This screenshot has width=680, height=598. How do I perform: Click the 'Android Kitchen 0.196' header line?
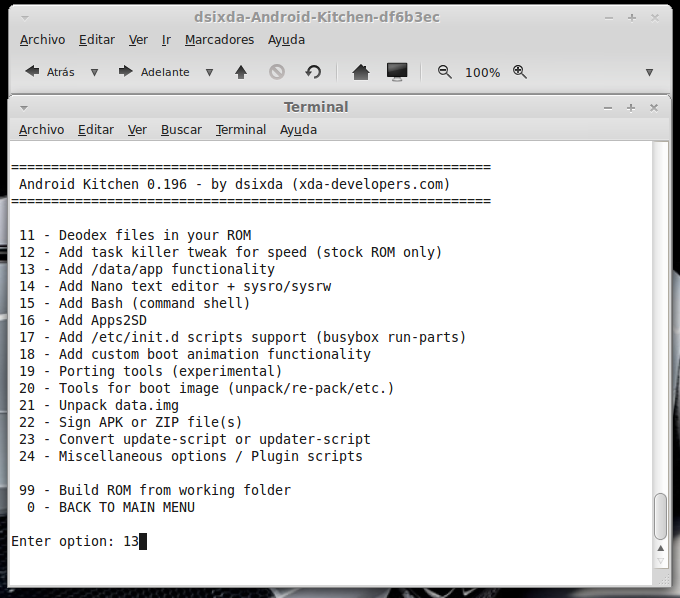[x=234, y=184]
